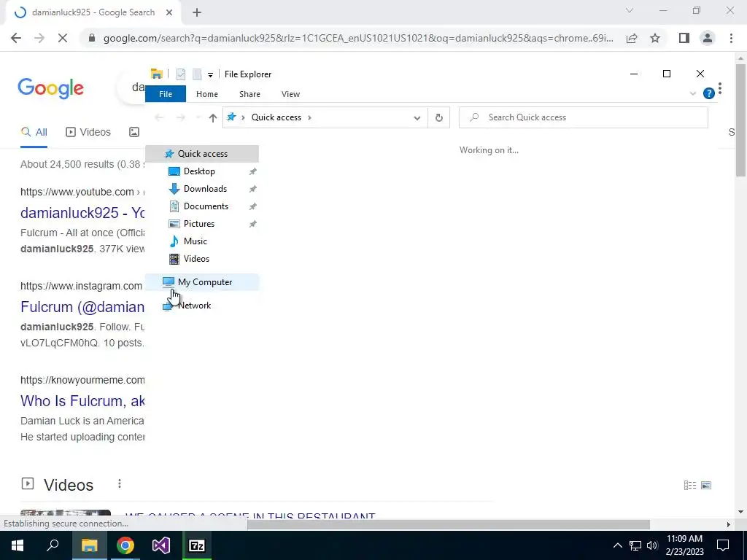Open Pictures folder in navigation pane
The width and height of the screenshot is (747, 560).
(x=198, y=224)
